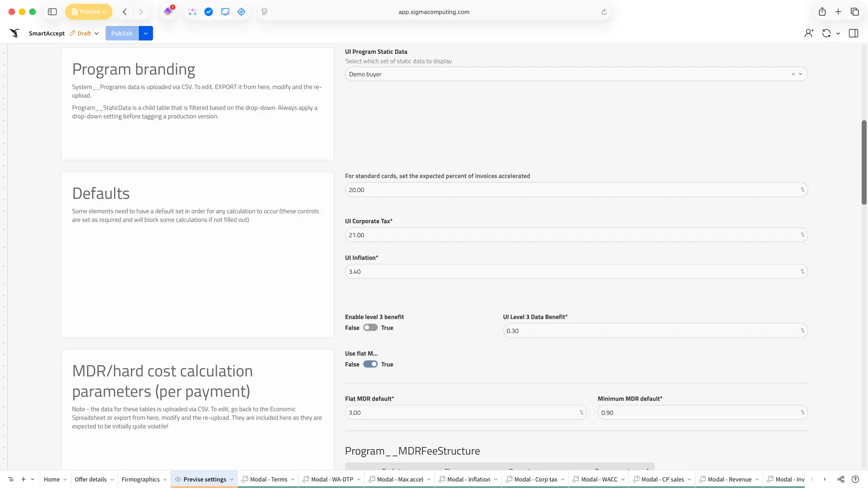868x488 pixels.
Task: Clear the Demo buyer selection
Action: (x=793, y=74)
